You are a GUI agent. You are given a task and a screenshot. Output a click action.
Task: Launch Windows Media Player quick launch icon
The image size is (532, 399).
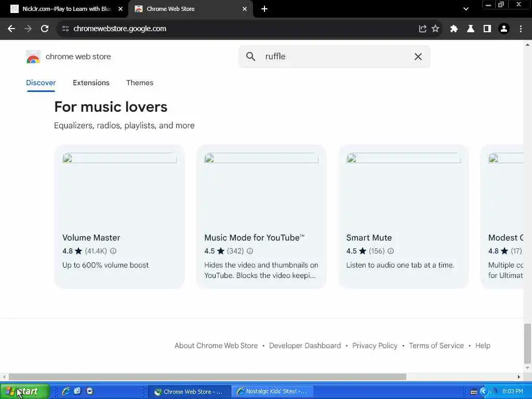click(x=89, y=391)
